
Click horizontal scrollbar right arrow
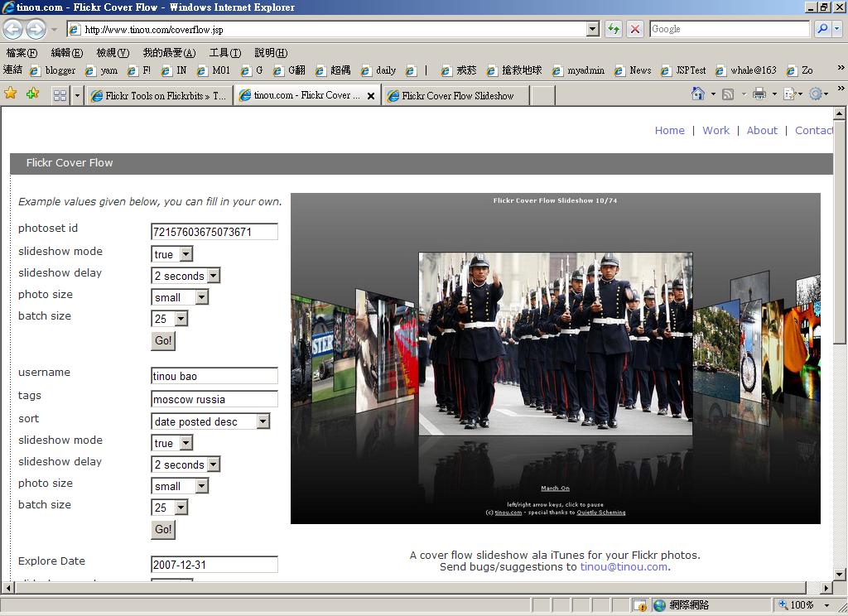click(x=826, y=587)
